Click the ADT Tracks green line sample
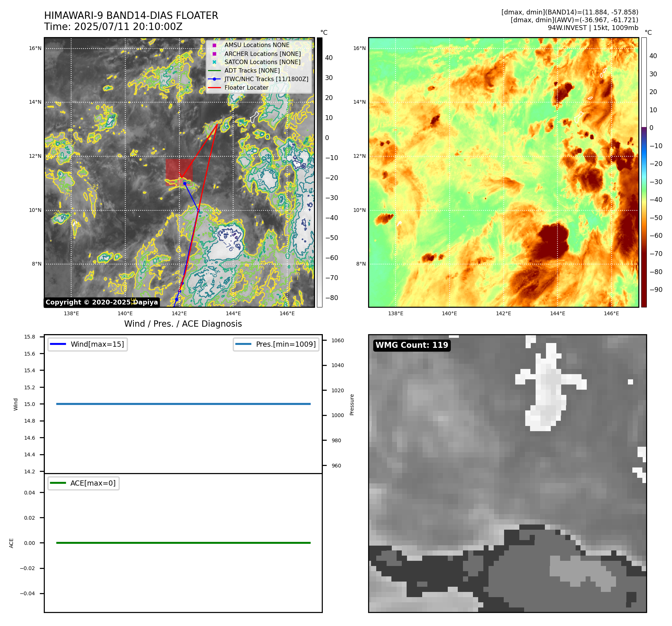The image size is (672, 626). [214, 71]
